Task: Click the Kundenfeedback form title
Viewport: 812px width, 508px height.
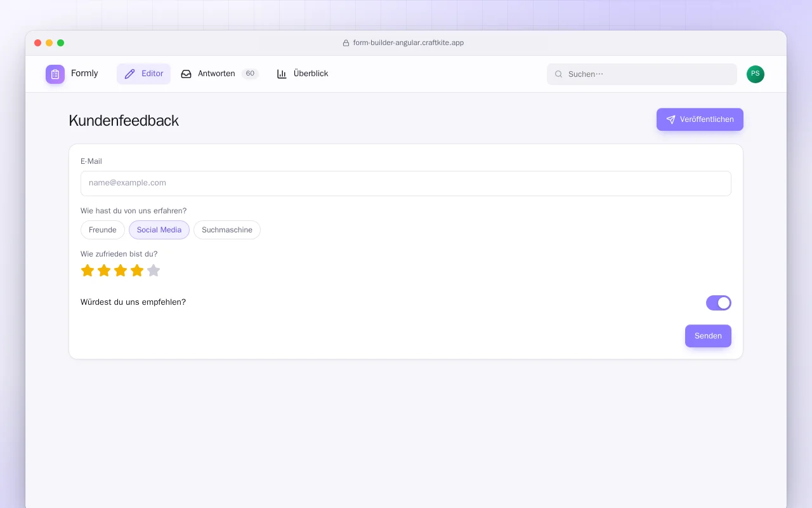Action: 124,121
